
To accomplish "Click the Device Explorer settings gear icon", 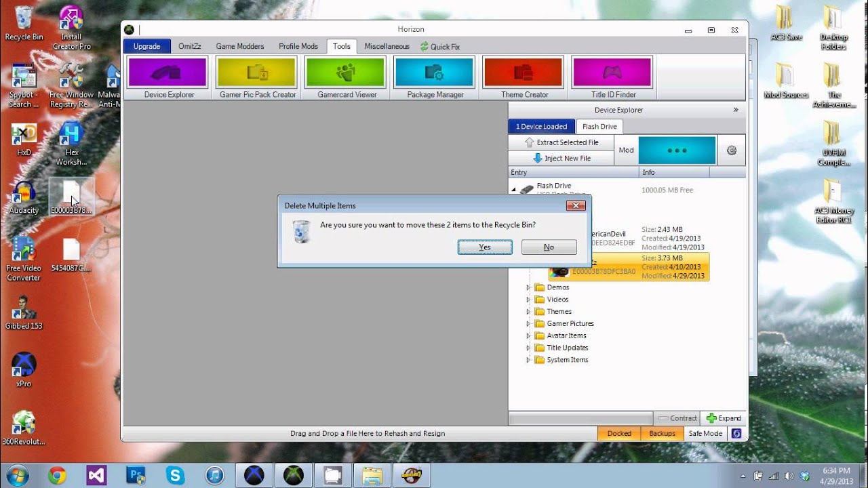I will pyautogui.click(x=732, y=150).
